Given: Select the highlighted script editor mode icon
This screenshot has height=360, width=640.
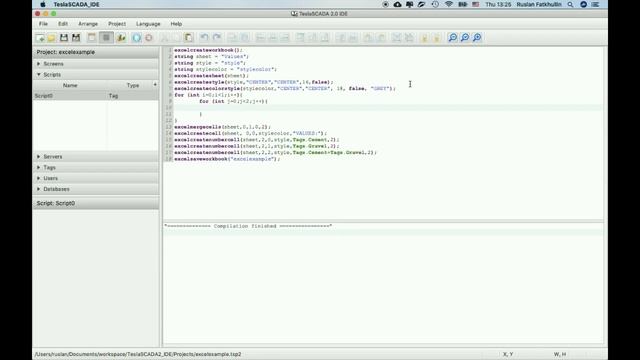Looking at the screenshot, I should (x=106, y=38).
